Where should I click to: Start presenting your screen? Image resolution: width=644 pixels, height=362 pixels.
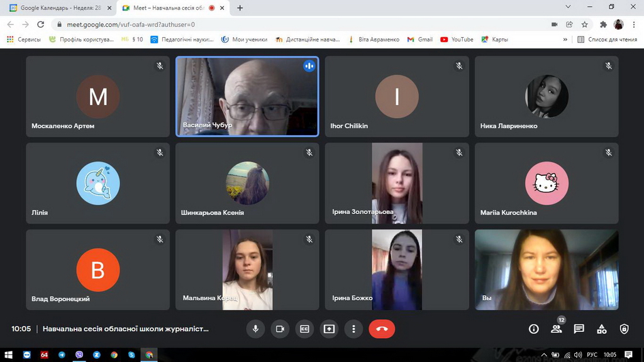tap(329, 329)
